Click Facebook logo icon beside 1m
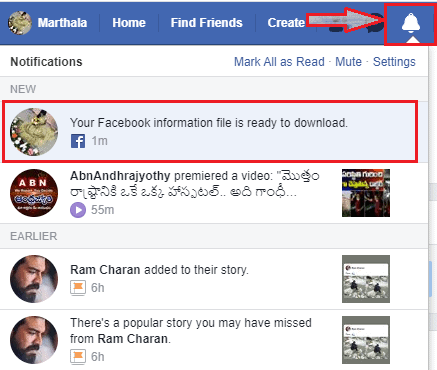The width and height of the screenshot is (437, 370). click(78, 141)
